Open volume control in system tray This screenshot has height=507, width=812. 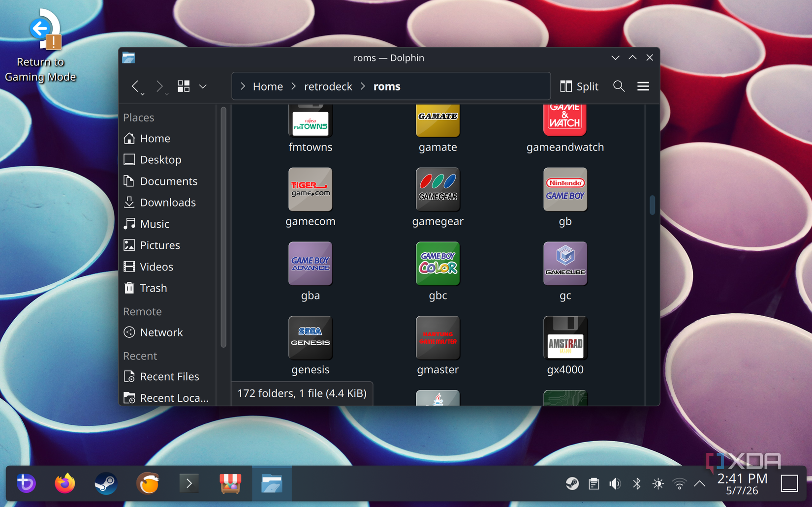point(615,484)
